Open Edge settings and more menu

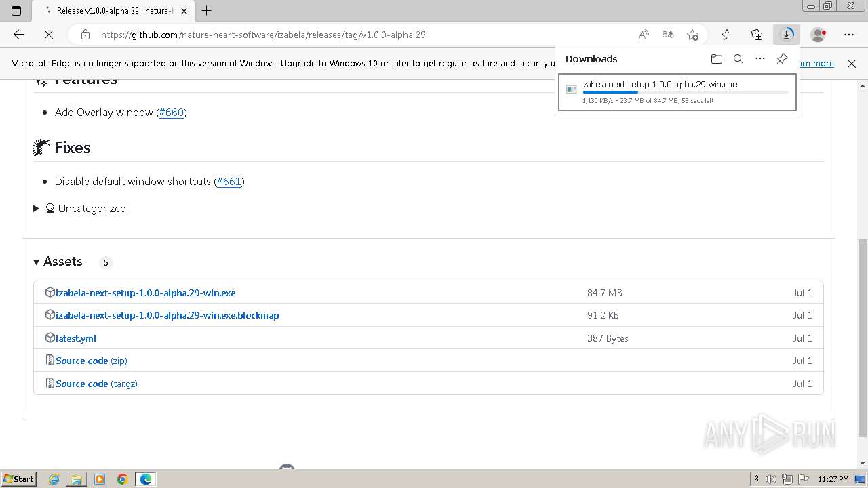click(849, 35)
